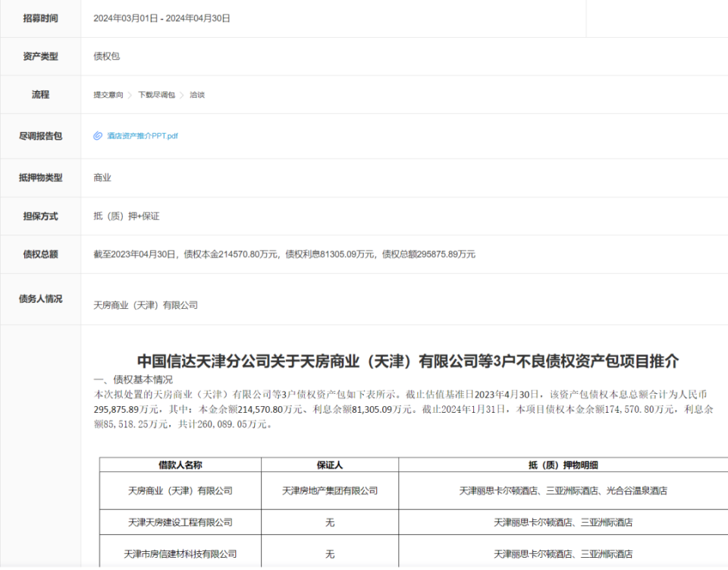728x570 pixels.
Task: Click the 抵（质）押物明细 column header
Action: [565, 466]
